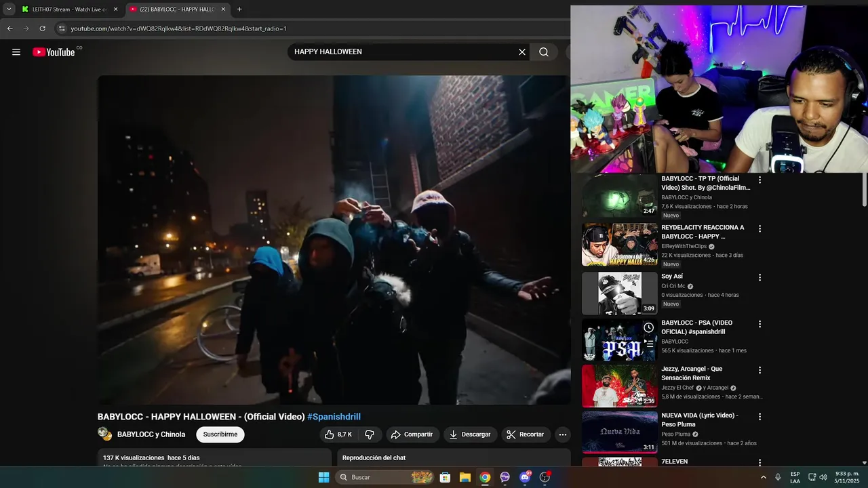Switch input language ESP LAA
Screen dimensions: 868x488
tap(795, 477)
